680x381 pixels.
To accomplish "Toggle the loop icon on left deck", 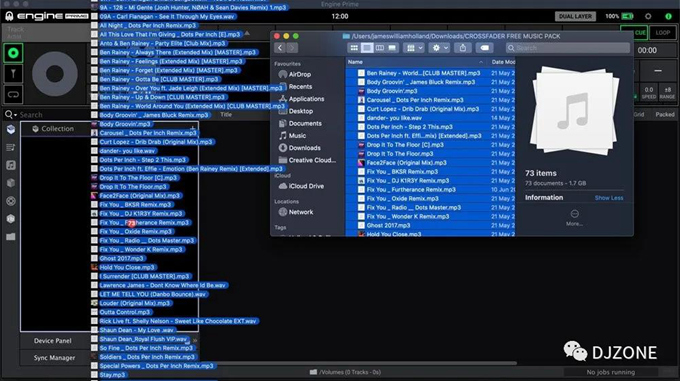I will click(13, 94).
